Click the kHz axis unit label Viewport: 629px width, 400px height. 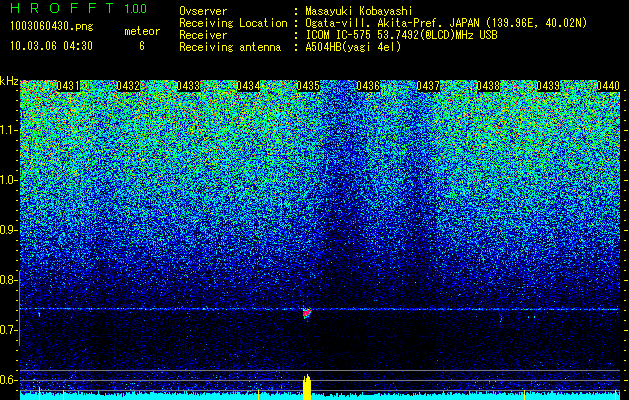tap(9, 82)
